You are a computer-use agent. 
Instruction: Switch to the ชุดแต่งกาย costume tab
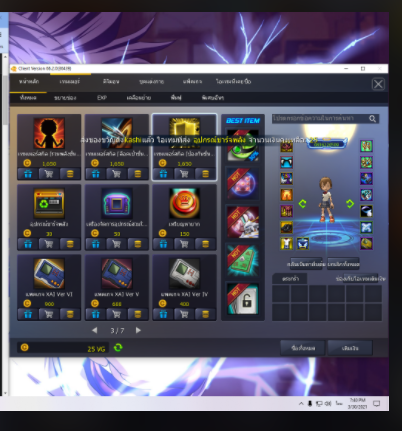[x=151, y=81]
